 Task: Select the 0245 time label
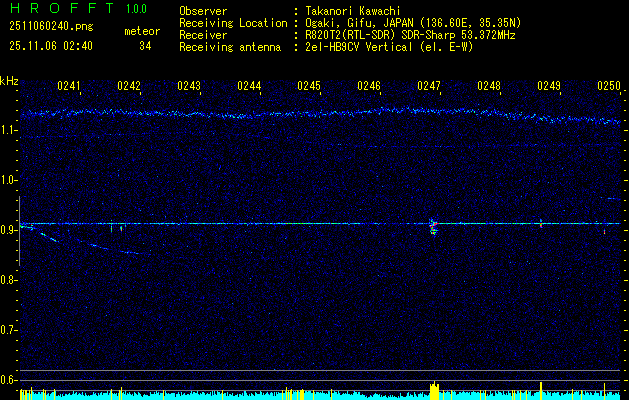[x=309, y=86]
